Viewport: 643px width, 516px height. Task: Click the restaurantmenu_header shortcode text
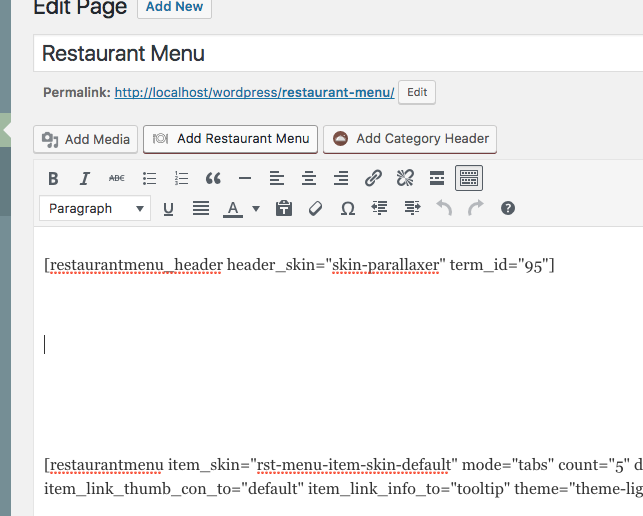[x=299, y=265]
